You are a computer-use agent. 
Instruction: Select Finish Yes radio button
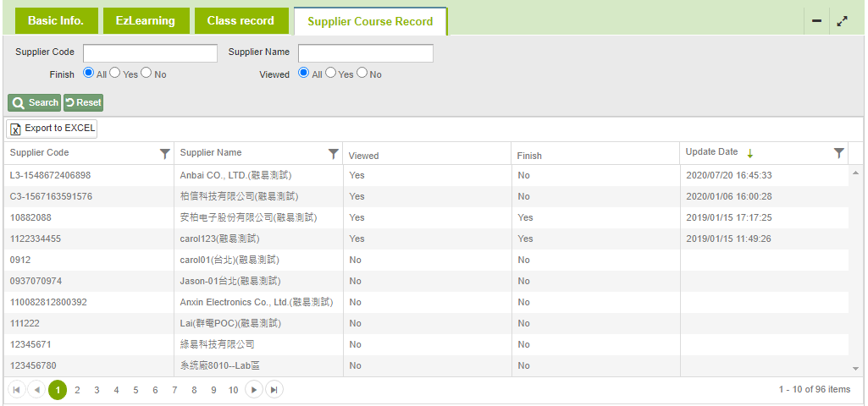115,74
